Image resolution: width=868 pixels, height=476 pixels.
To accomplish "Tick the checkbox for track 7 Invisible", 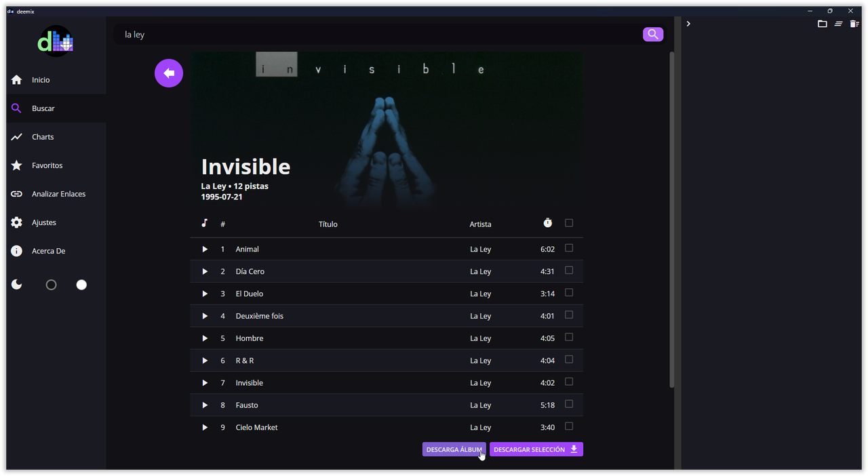I will pyautogui.click(x=569, y=382).
